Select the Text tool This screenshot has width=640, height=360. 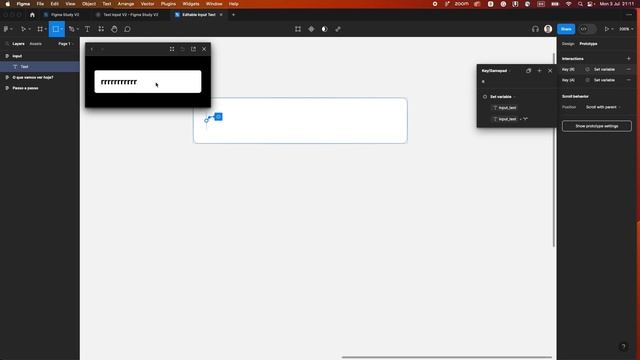click(x=87, y=29)
